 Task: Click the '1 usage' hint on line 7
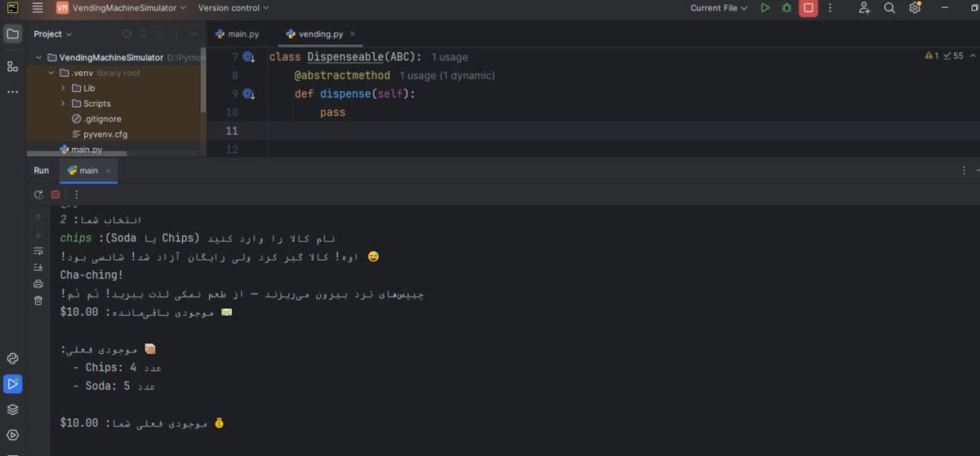tap(449, 57)
